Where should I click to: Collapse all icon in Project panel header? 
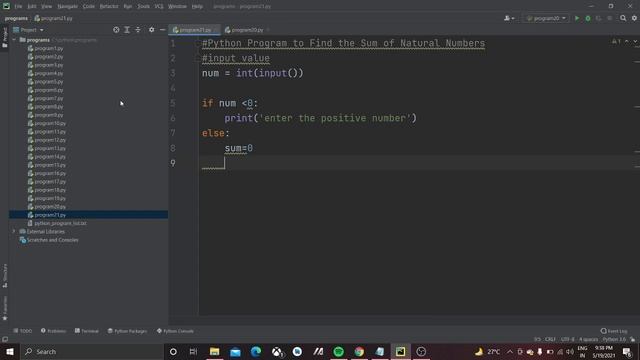(138, 30)
